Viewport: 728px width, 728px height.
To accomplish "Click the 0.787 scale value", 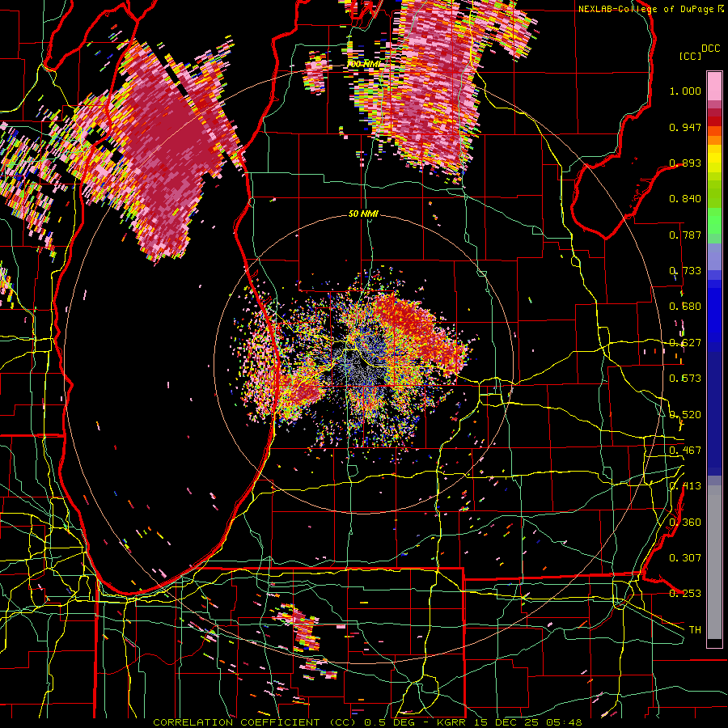I will [x=685, y=235].
